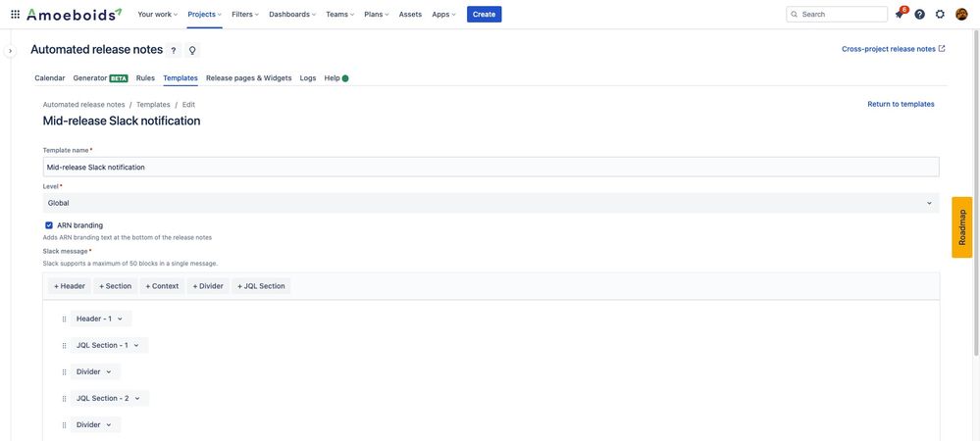980x441 pixels.
Task: Open the Your work menu
Action: pyautogui.click(x=158, y=14)
